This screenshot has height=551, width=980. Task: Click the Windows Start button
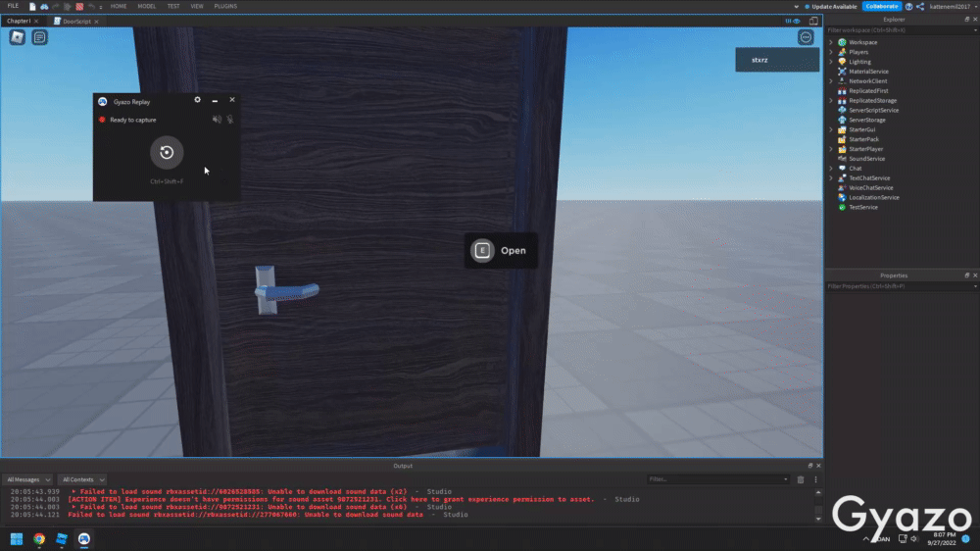click(x=17, y=538)
